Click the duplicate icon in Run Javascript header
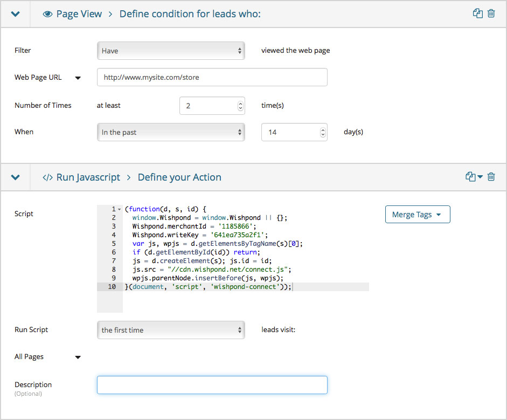The image size is (507, 420). click(471, 177)
